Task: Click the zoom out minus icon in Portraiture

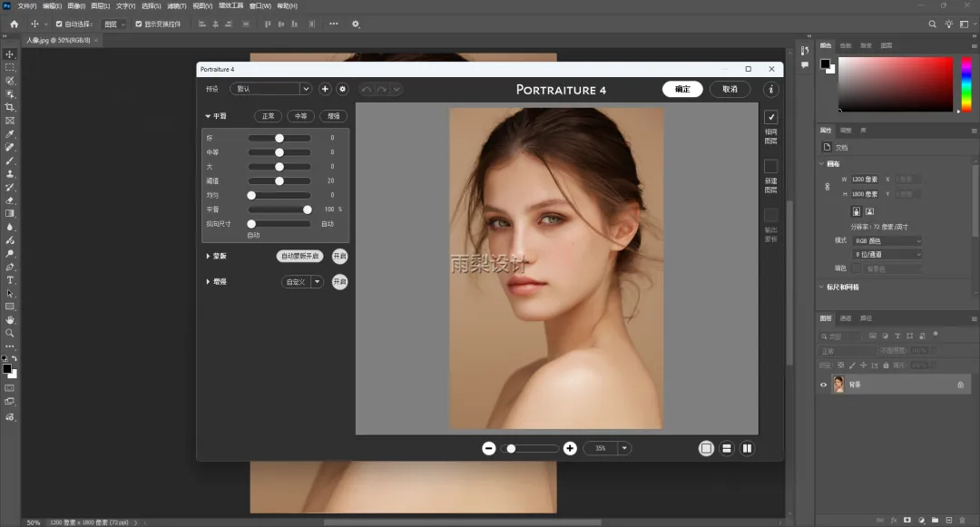Action: (x=488, y=448)
